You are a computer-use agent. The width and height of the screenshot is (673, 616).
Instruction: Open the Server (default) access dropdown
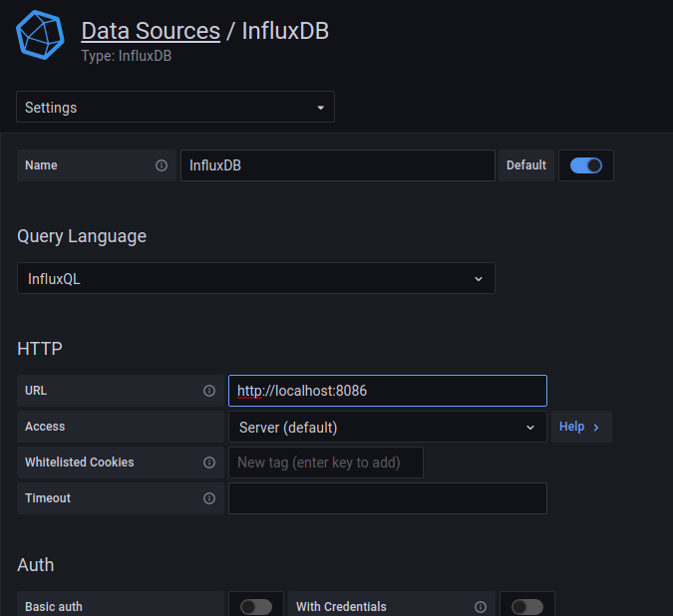[x=388, y=427]
